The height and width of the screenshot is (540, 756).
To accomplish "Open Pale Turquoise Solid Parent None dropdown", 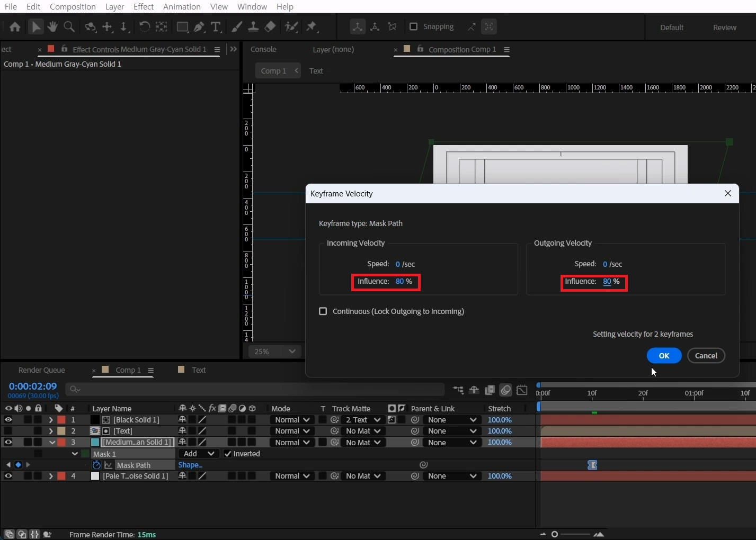I will tap(452, 476).
